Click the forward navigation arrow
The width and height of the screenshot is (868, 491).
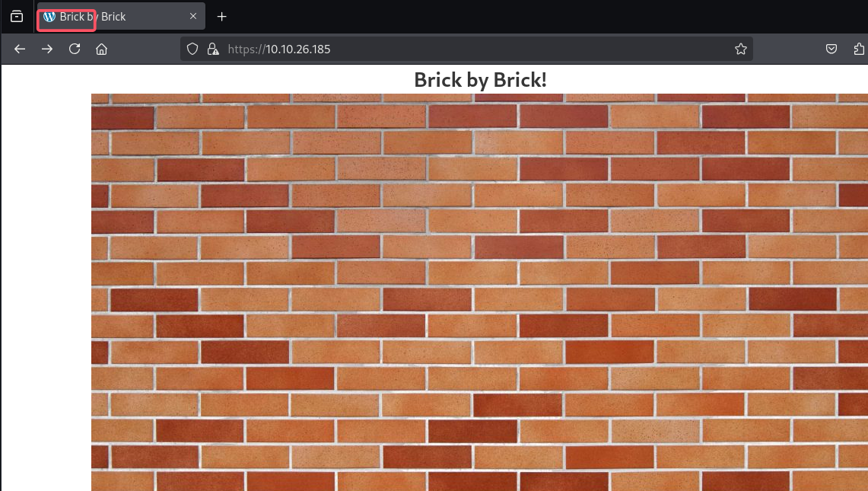tap(46, 49)
